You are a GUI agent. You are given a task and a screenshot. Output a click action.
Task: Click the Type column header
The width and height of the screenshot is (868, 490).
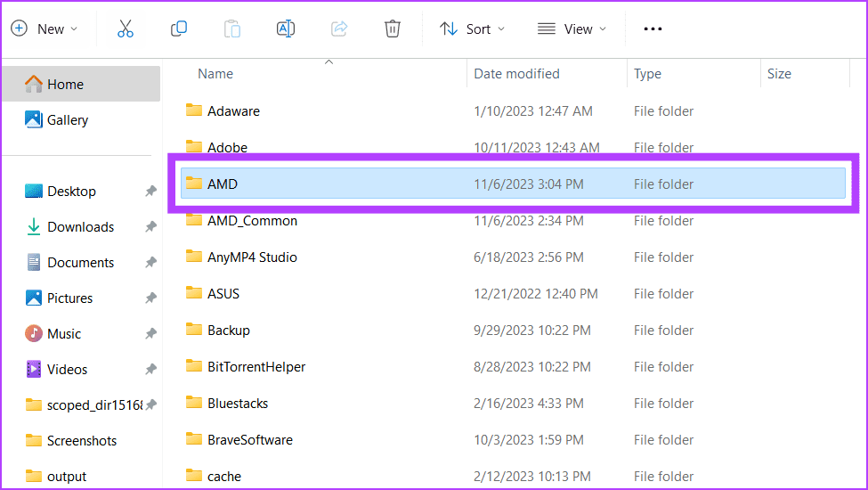click(647, 74)
